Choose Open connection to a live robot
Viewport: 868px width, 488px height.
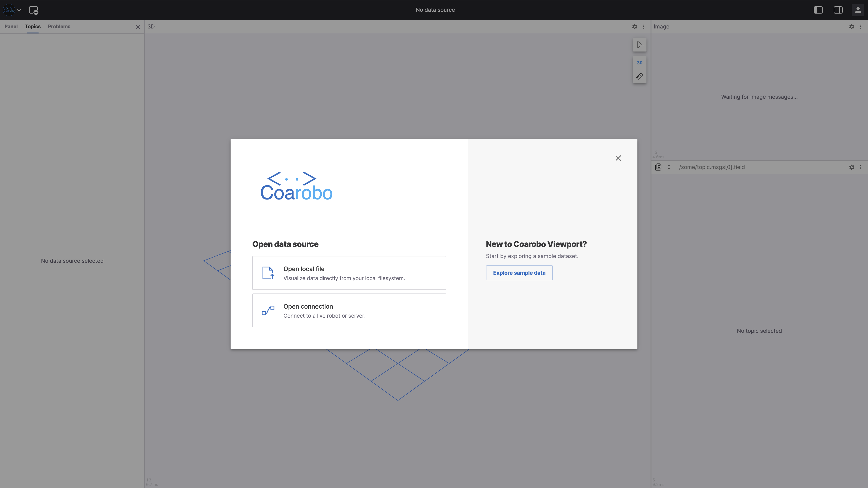tap(349, 310)
